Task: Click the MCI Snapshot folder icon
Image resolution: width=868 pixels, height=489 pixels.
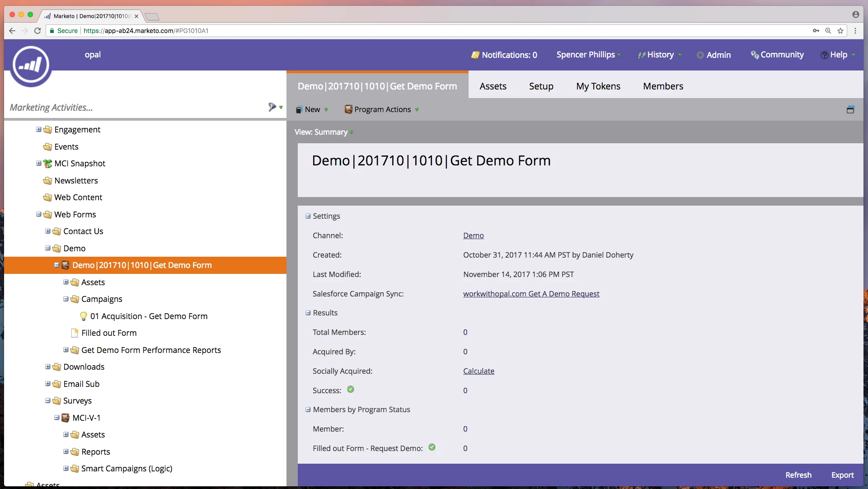Action: click(x=47, y=164)
